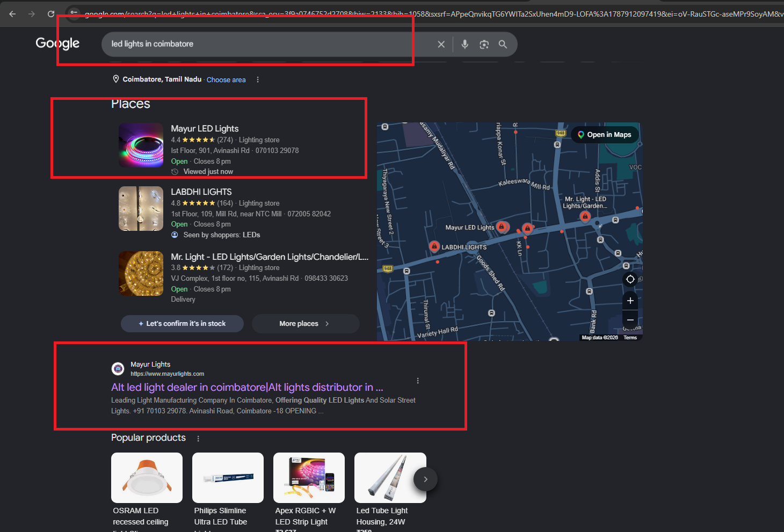Image resolution: width=784 pixels, height=532 pixels.
Task: Click the https://www.mayurlights.com URL text
Action: point(168,374)
